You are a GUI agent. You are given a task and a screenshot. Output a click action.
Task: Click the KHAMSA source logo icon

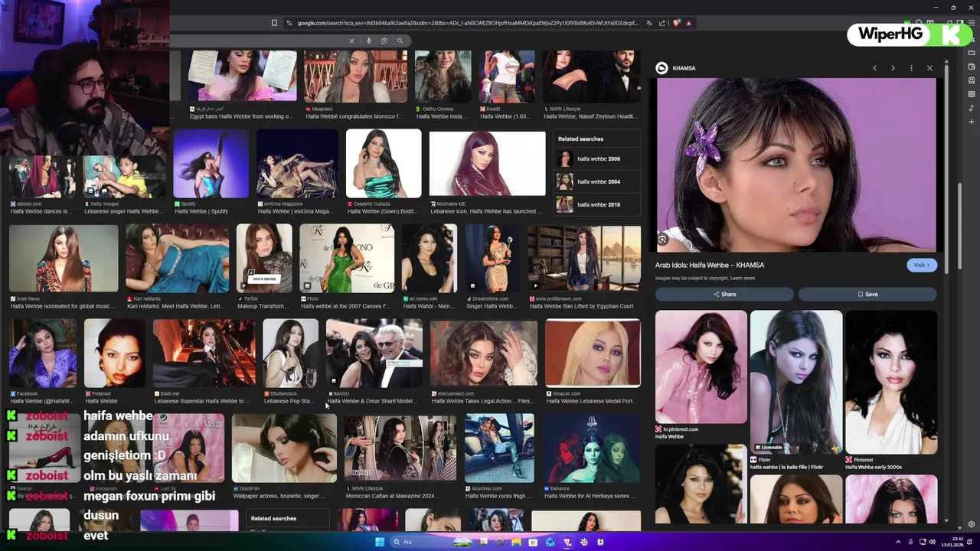(x=661, y=68)
